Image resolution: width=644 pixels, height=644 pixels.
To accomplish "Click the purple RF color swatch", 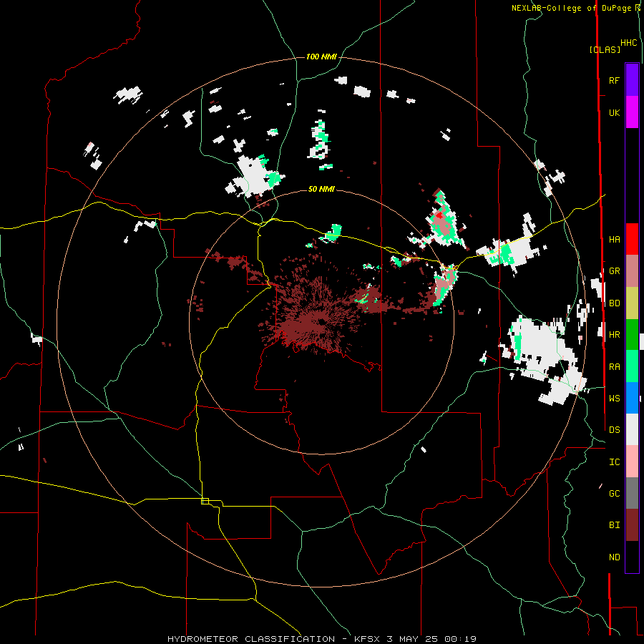I will [x=632, y=80].
